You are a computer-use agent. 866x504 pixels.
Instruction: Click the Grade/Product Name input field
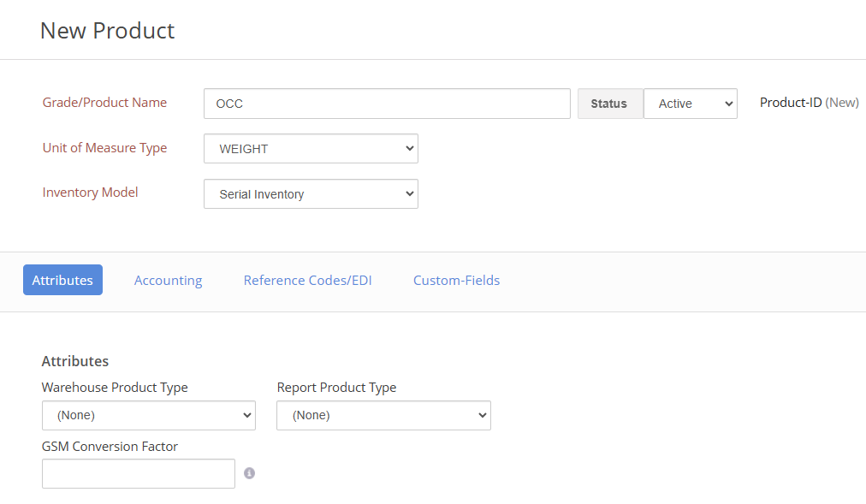387,104
